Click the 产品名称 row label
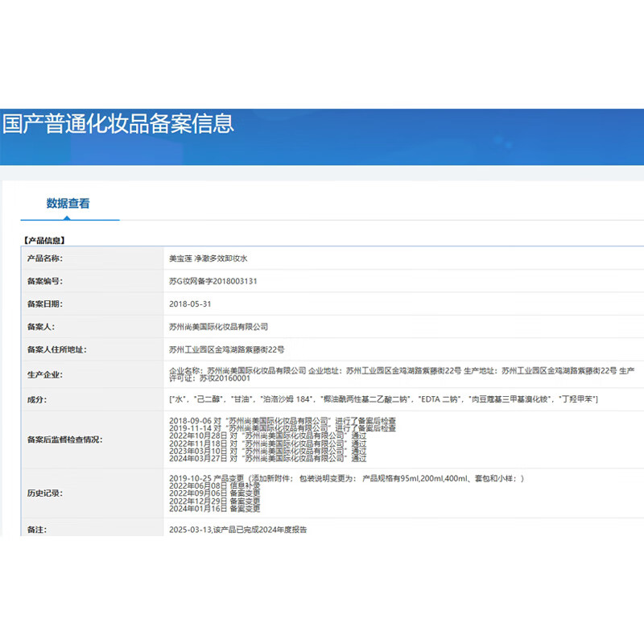644x644 pixels. point(45,258)
